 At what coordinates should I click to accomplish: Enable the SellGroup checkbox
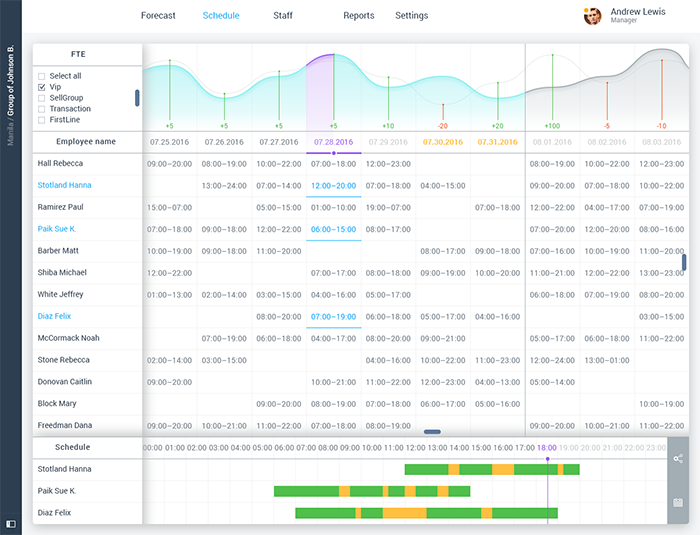(41, 98)
